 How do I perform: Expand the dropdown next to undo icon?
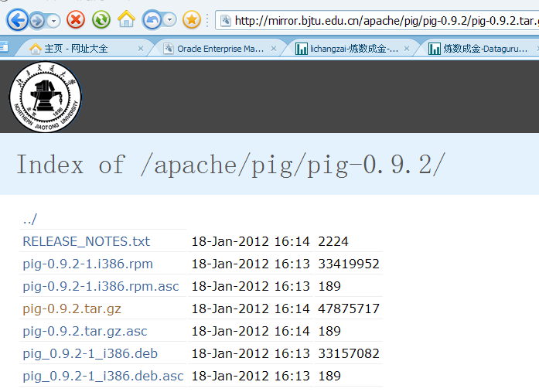[x=169, y=19]
